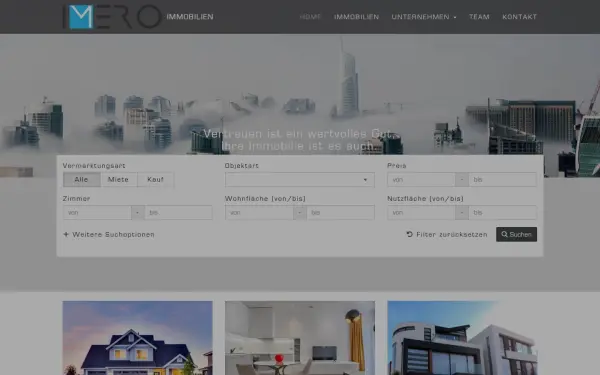The image size is (600, 375).
Task: Choose the Kauf marketing type
Action: (155, 179)
